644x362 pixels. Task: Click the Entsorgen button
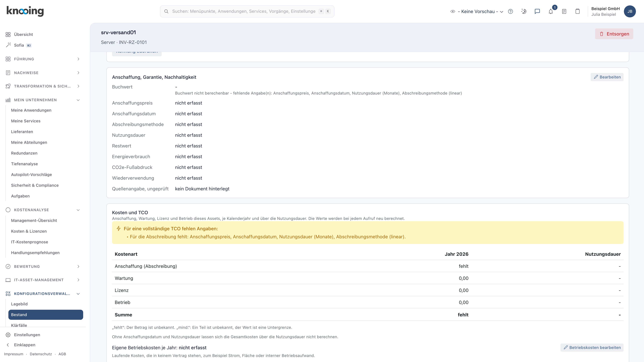614,34
